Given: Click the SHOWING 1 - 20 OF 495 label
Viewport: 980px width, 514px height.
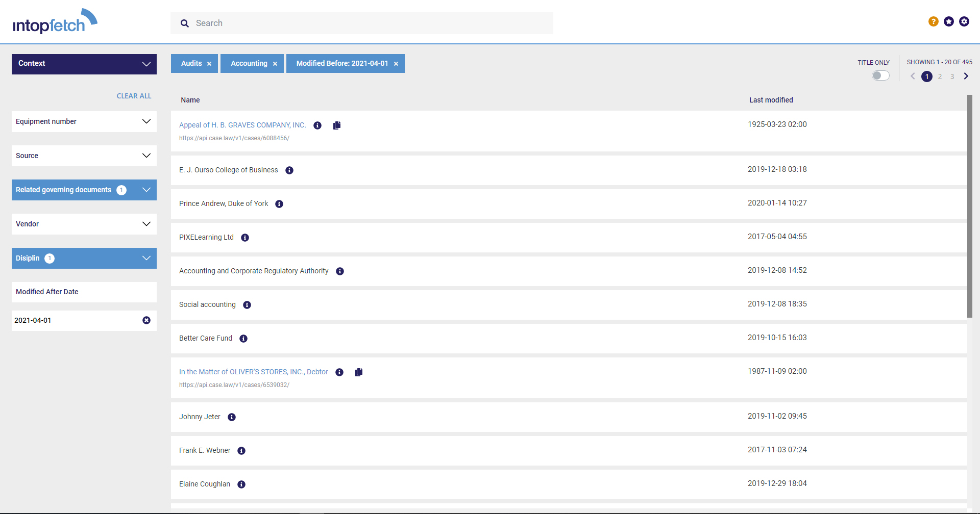Looking at the screenshot, I should click(940, 62).
